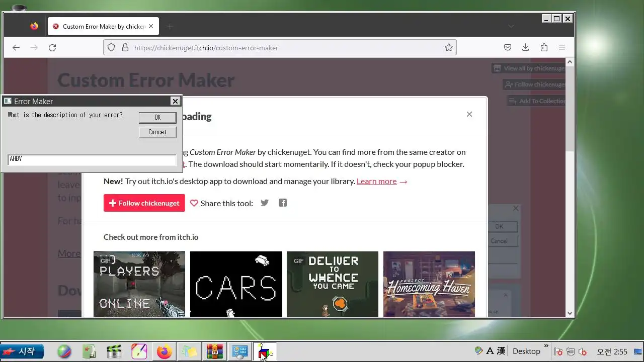Go back using the browser back arrow

16,48
